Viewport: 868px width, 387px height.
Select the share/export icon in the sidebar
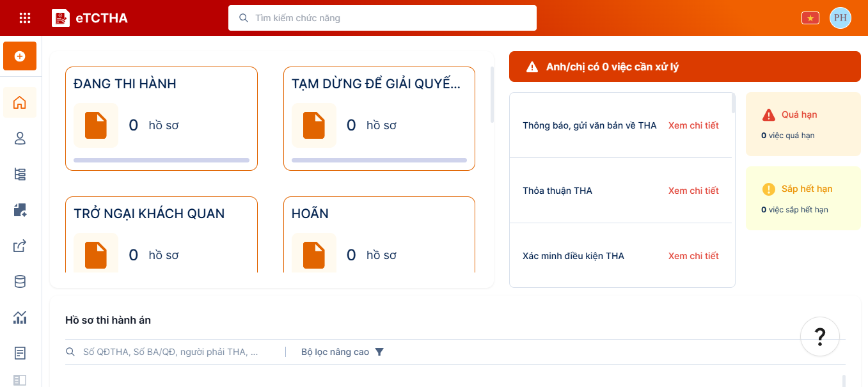tap(19, 246)
